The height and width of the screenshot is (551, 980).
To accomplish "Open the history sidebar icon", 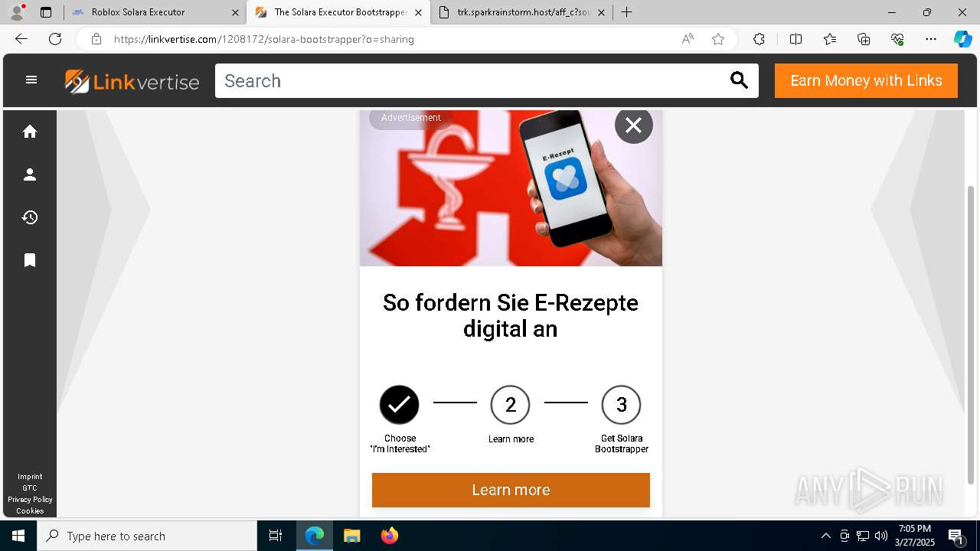I will (30, 217).
